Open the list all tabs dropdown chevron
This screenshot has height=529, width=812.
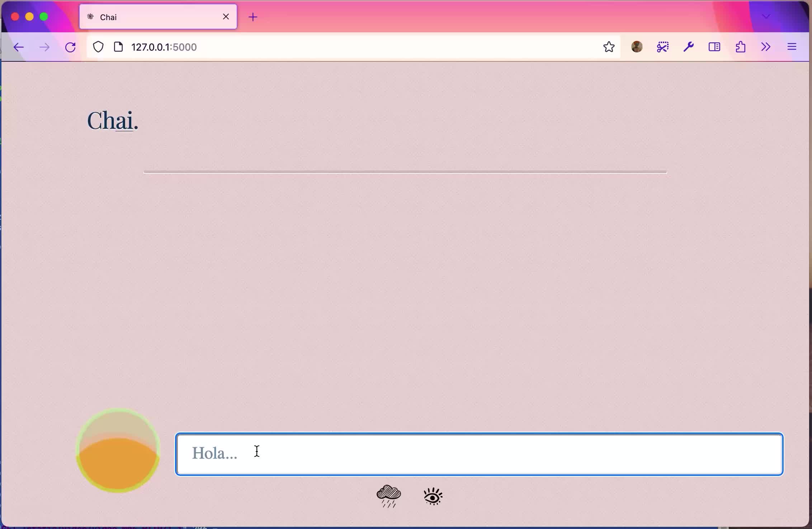point(766,17)
